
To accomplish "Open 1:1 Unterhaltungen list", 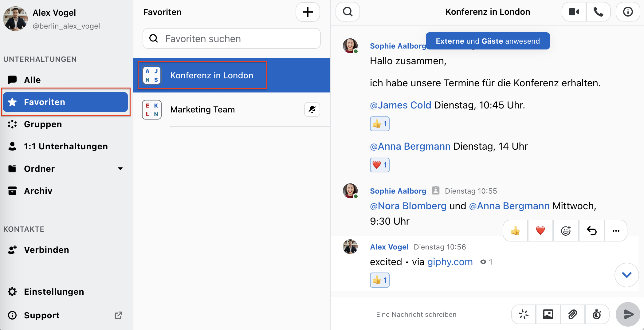I will click(65, 146).
